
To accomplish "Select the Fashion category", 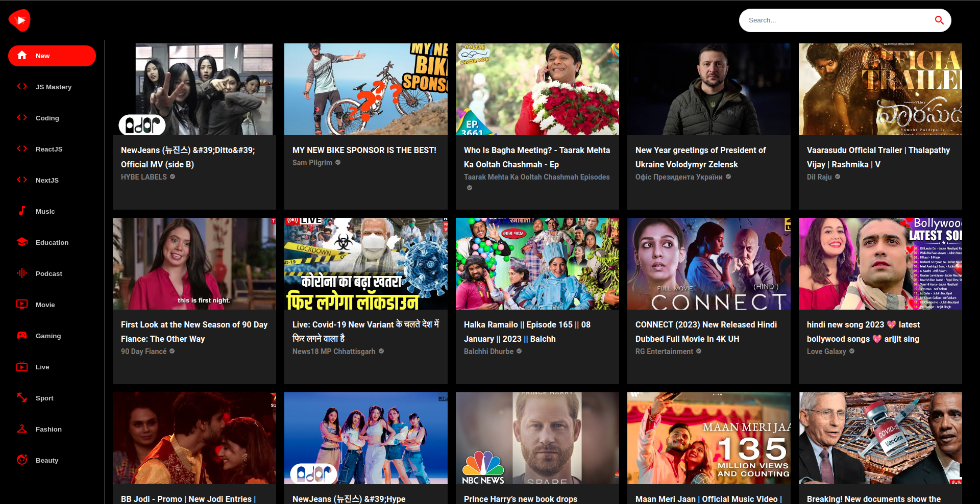I will 52,429.
